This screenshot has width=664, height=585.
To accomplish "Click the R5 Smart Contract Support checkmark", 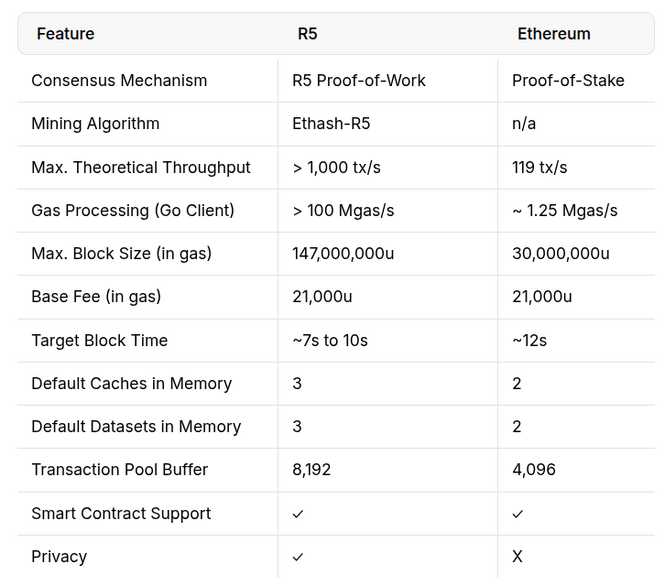I will [x=298, y=514].
